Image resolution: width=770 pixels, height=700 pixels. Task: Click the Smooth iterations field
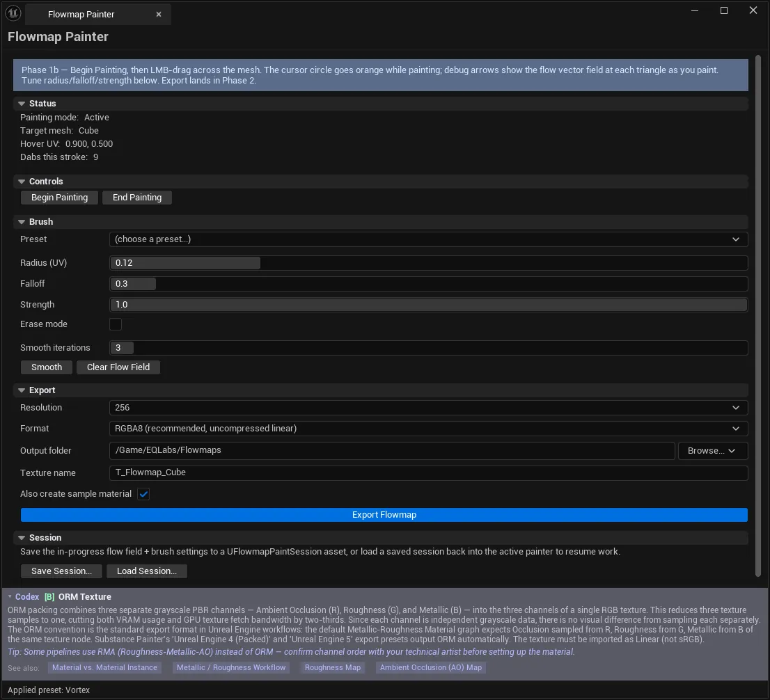point(428,348)
